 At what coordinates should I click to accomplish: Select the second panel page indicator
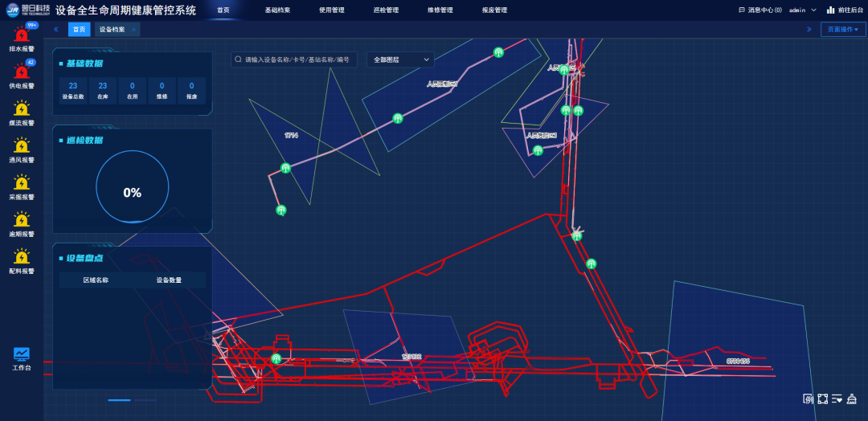click(x=145, y=399)
